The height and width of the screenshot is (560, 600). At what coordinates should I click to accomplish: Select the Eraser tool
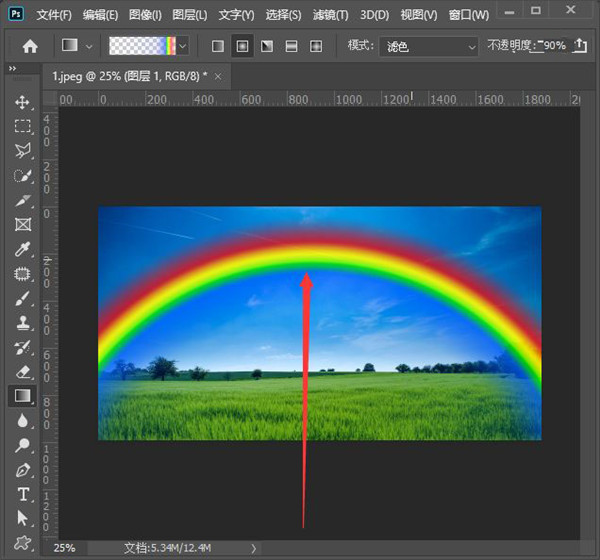tap(22, 372)
